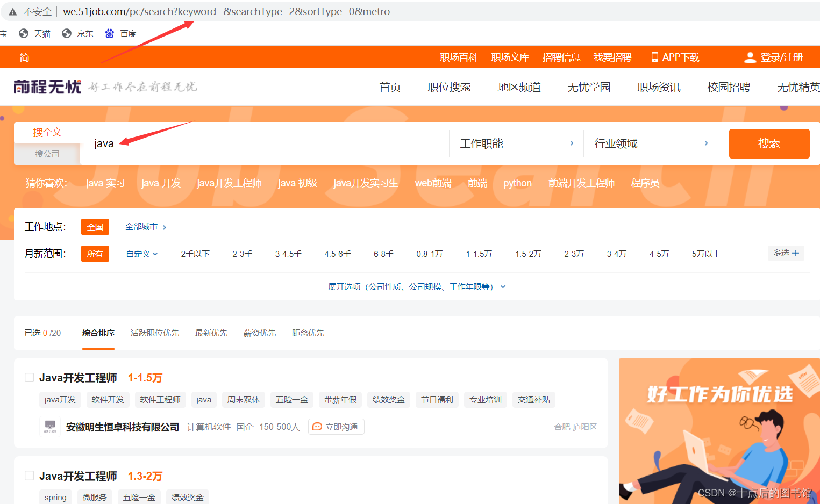
Task: Open 职场百科 in top bar
Action: (459, 57)
